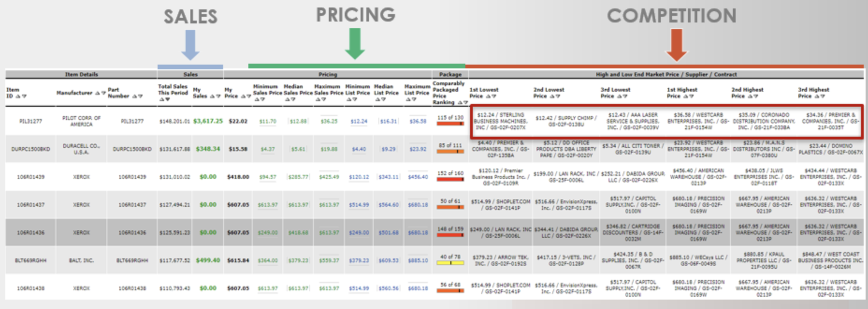Open maximum sales price $36.25 link
The image size is (868, 309).
329,121
